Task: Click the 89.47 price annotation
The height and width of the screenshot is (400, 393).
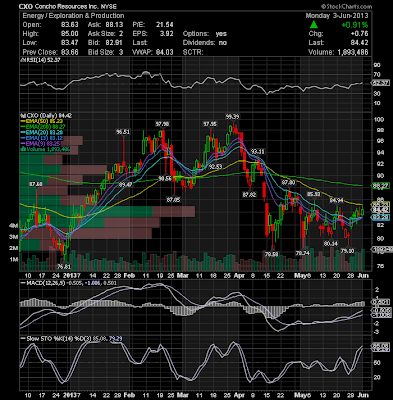Action: pyautogui.click(x=126, y=184)
